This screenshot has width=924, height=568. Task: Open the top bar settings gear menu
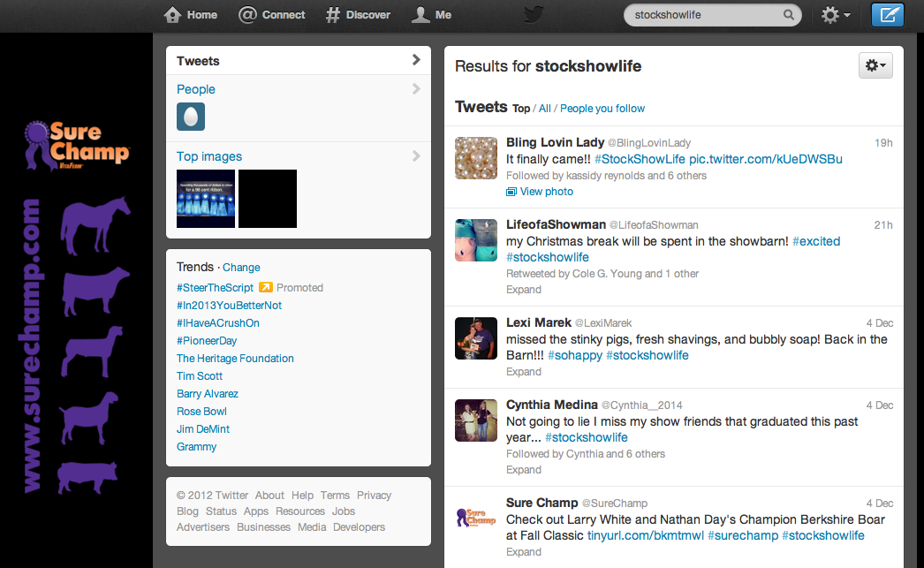point(835,15)
